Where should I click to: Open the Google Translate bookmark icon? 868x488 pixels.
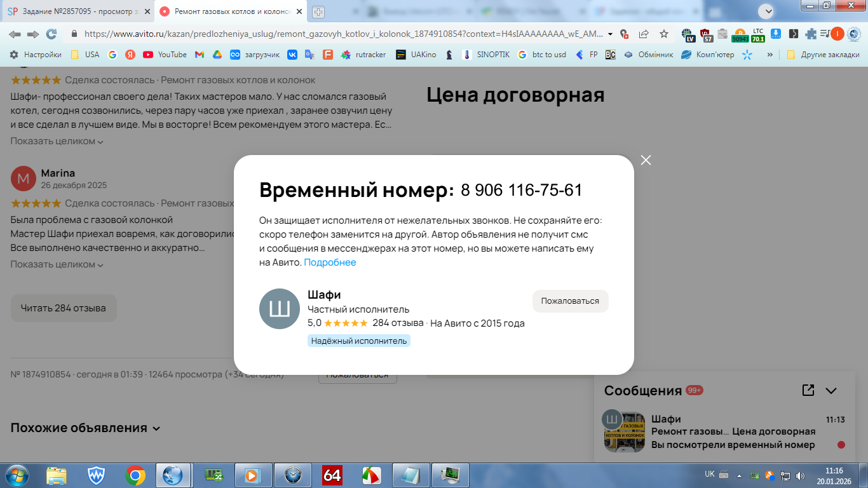310,55
